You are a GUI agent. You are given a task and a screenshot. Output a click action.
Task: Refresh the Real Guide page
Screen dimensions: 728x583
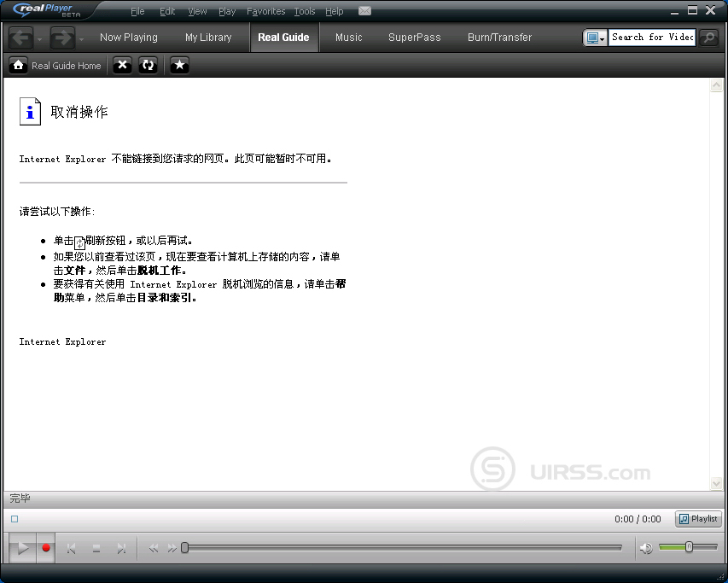pyautogui.click(x=149, y=66)
